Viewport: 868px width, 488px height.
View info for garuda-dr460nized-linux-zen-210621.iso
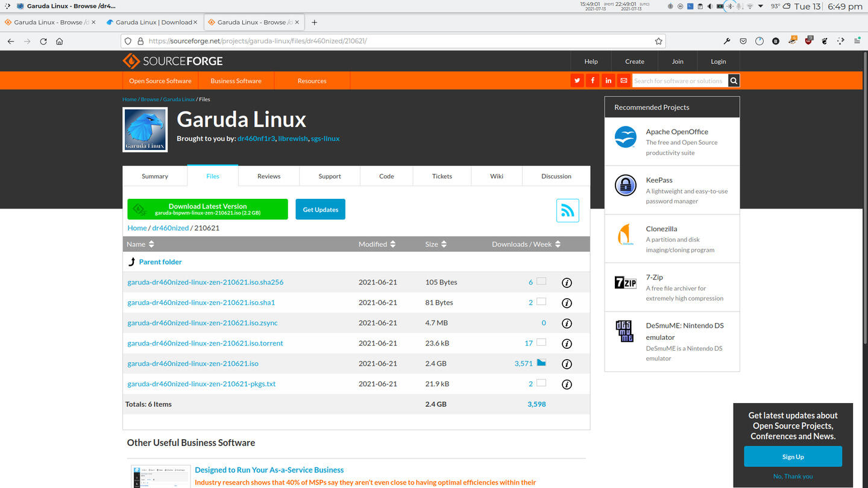coord(567,364)
